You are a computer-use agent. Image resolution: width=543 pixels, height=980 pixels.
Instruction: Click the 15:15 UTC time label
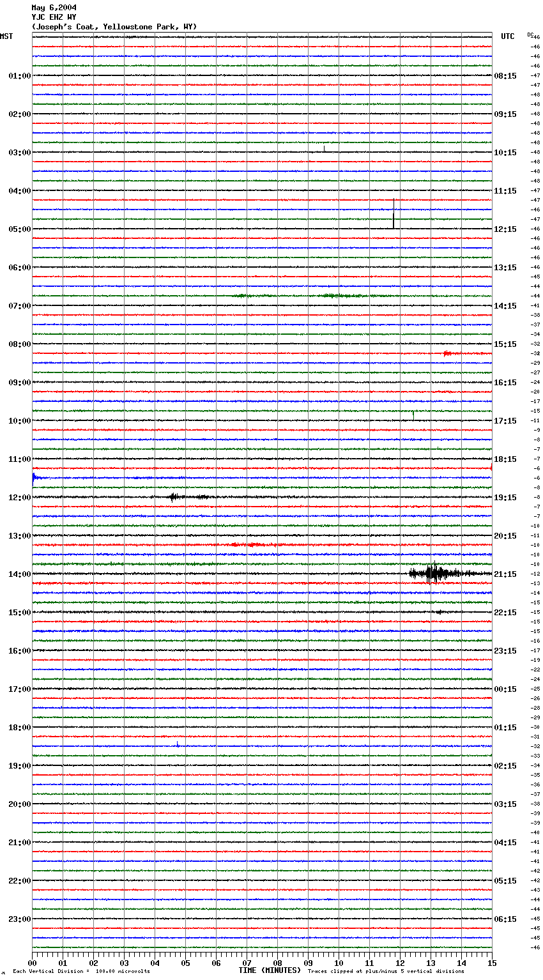(505, 344)
